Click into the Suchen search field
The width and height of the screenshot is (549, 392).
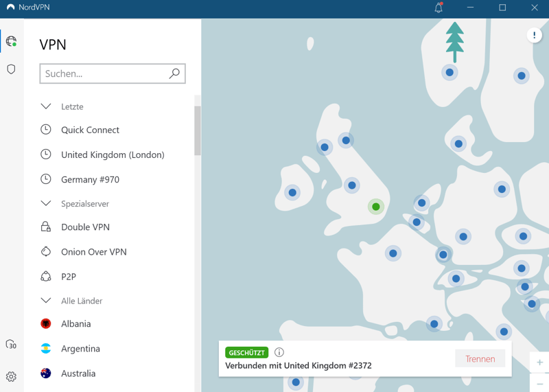click(103, 73)
